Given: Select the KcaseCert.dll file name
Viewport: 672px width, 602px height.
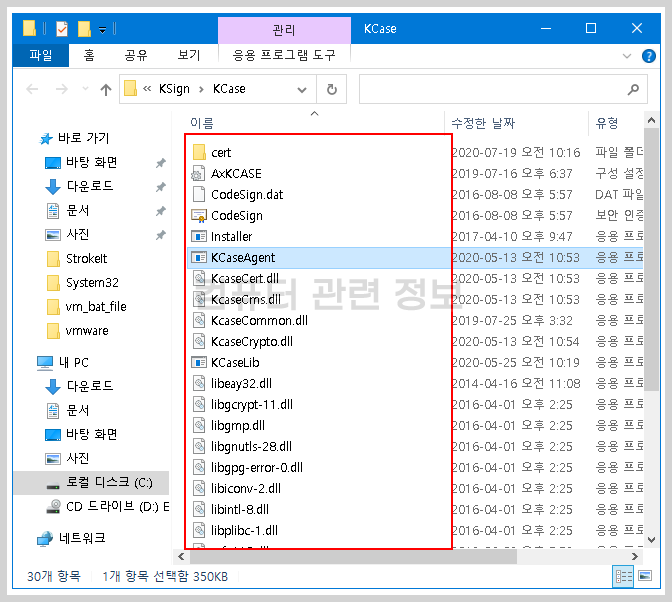Looking at the screenshot, I should click(245, 279).
